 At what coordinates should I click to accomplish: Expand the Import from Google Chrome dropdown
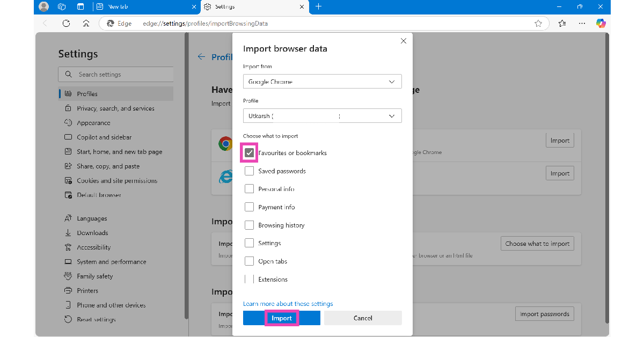322,82
